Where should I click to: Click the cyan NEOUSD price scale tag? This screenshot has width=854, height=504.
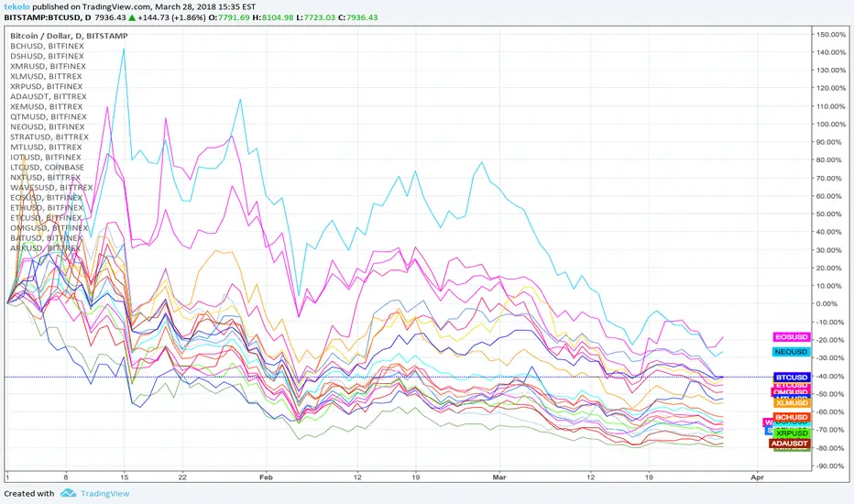(792, 352)
